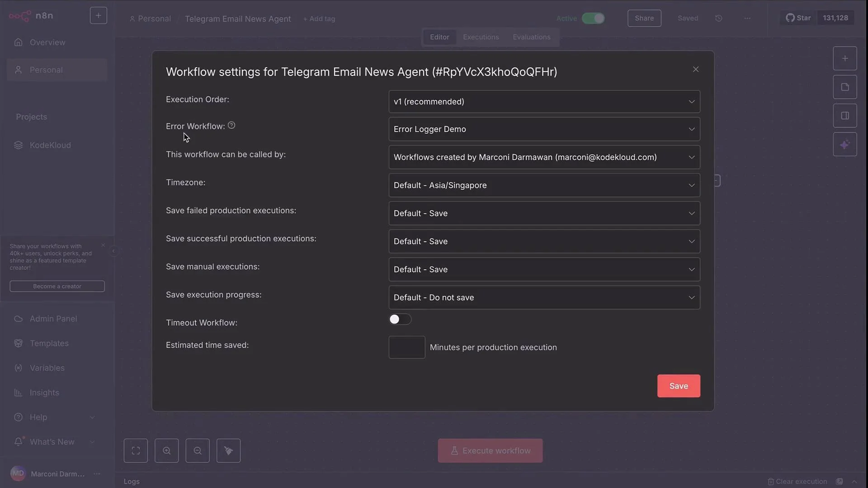
Task: Click the Add tag link
Action: click(319, 19)
